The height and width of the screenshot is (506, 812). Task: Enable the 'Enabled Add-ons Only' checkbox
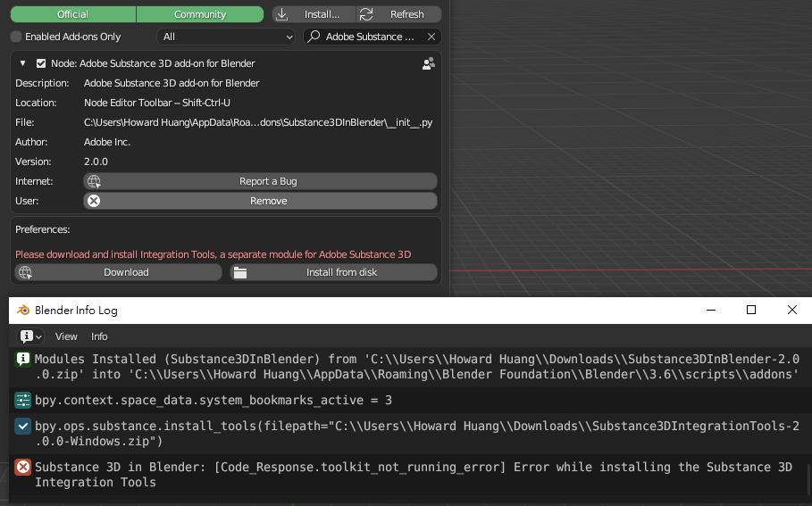point(16,37)
